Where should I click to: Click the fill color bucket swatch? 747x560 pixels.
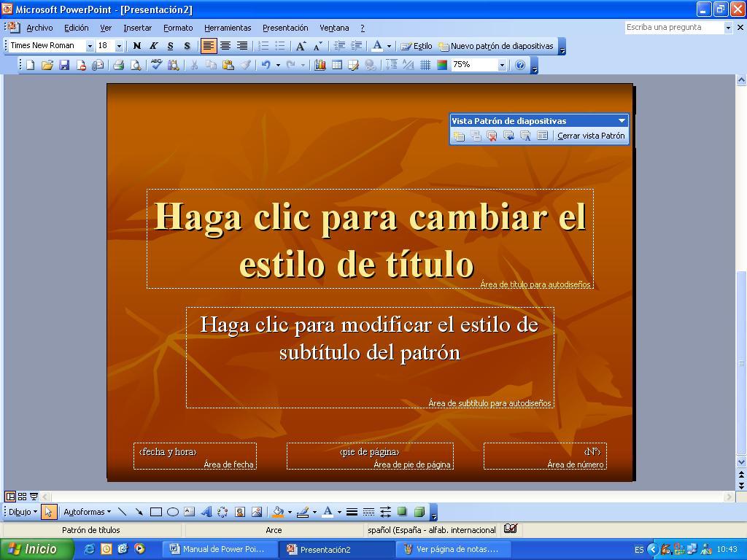point(278,512)
